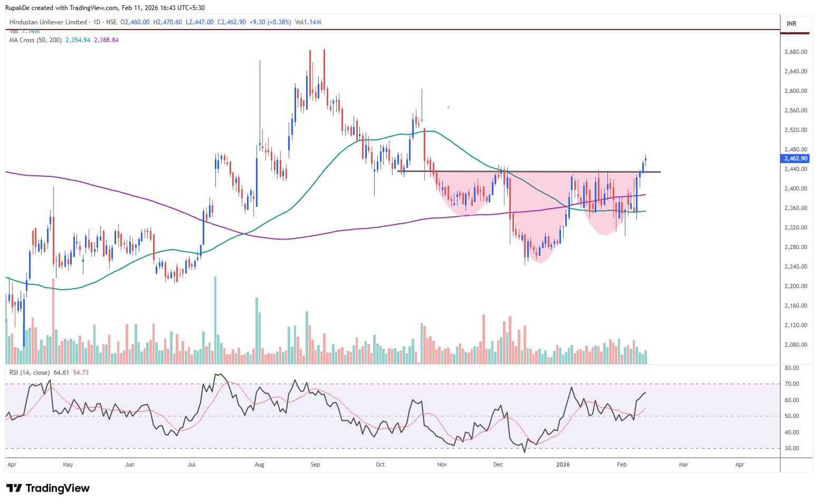Click the RSI 80.00 axis label

[792, 368]
